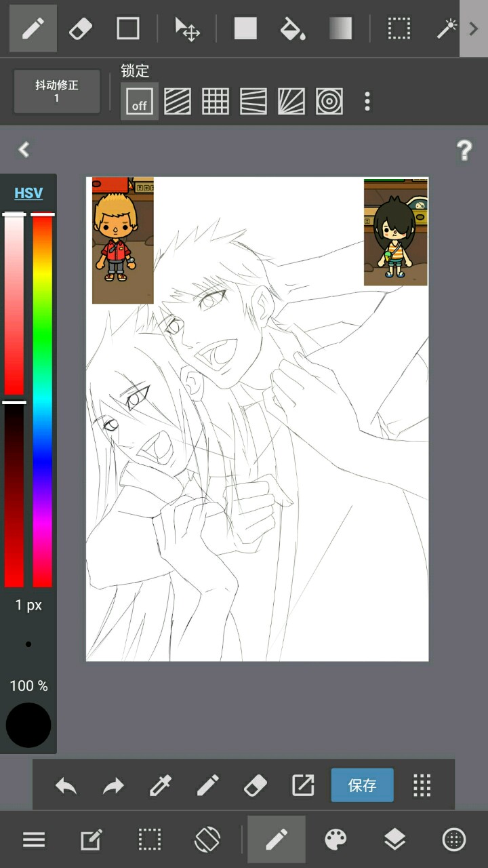Click the rainbow hue slider
488x868 pixels.
pyautogui.click(x=43, y=400)
